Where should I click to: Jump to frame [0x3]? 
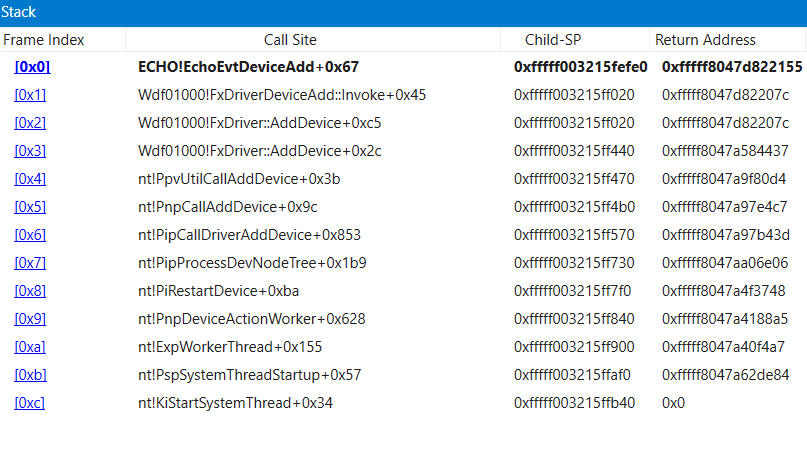[30, 151]
